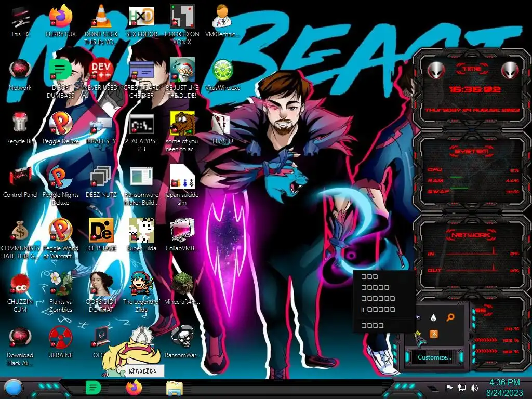Select the UKRAINE radiation symbol icon
Screen dimensions: 532x399
[60, 343]
